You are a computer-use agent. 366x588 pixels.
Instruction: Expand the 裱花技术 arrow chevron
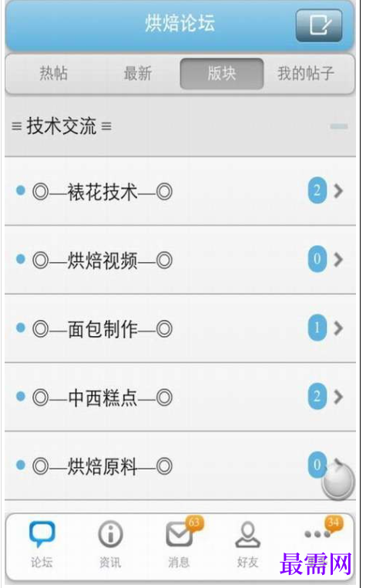click(338, 191)
